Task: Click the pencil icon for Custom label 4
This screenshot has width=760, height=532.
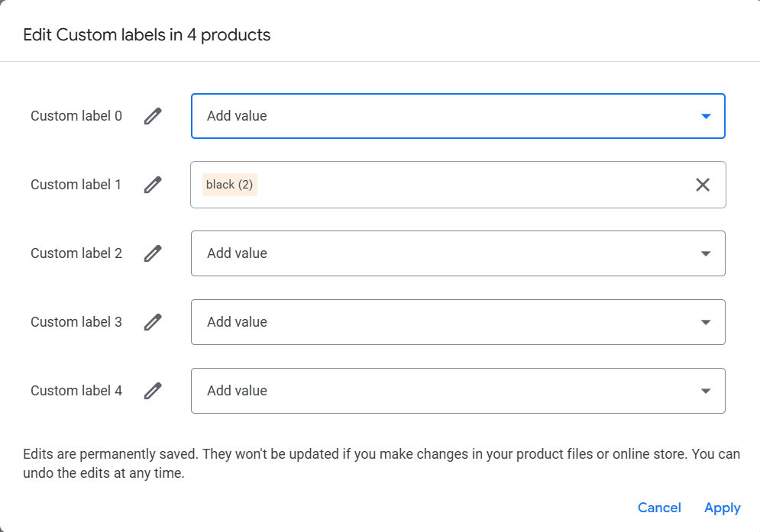Action: point(153,391)
